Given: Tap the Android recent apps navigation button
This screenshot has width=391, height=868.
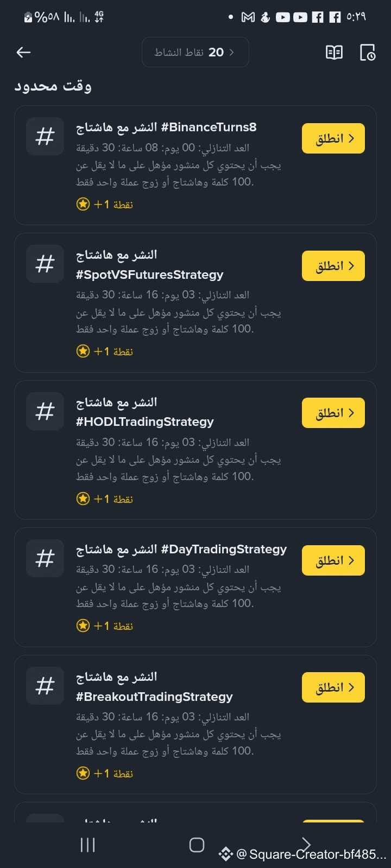Looking at the screenshot, I should 87,845.
